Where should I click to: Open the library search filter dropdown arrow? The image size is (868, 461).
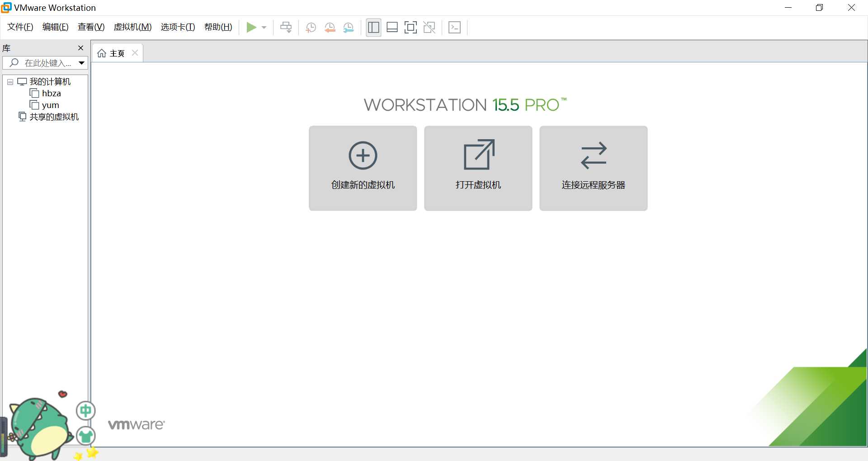pyautogui.click(x=82, y=63)
